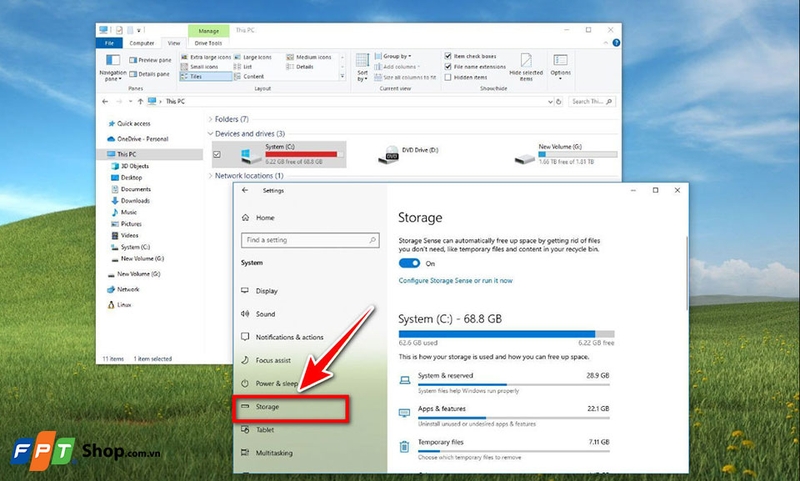Switch to View ribbon tab
The height and width of the screenshot is (481, 800).
coord(174,43)
